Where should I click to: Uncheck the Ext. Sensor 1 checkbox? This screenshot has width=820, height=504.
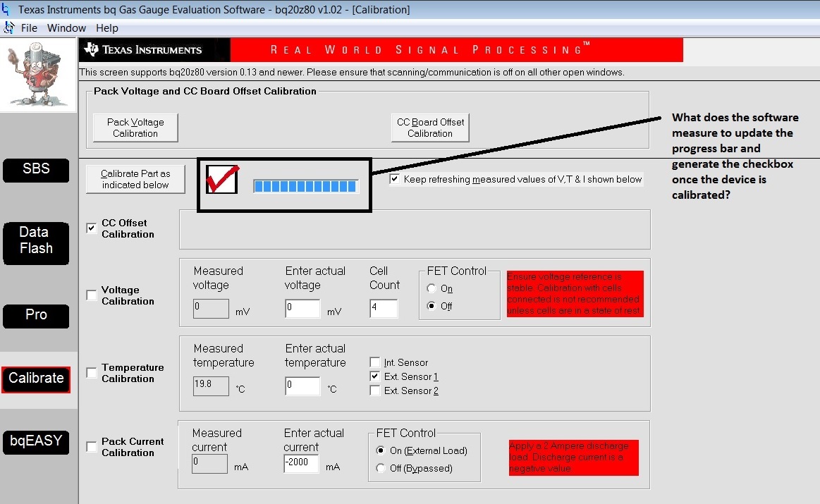(x=374, y=376)
